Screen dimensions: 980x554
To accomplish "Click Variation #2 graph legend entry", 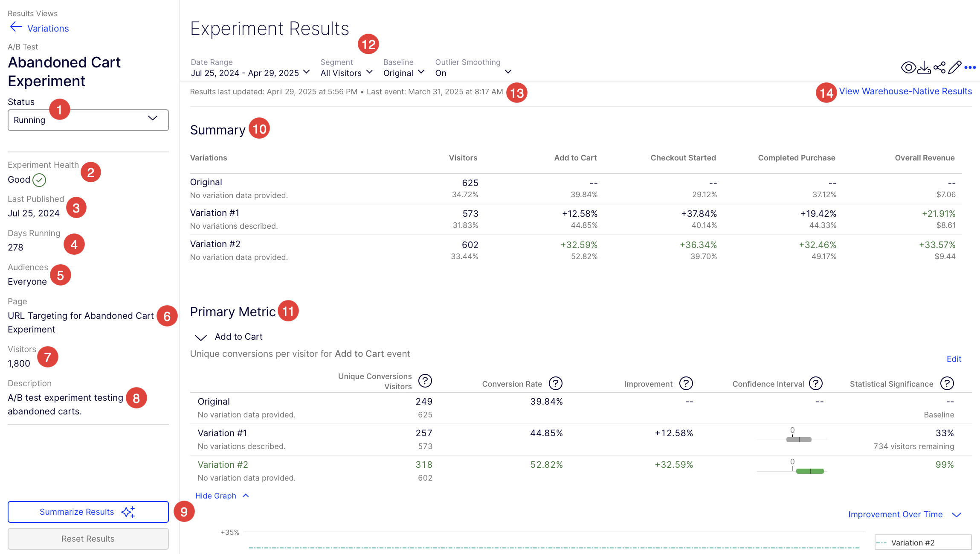I will [x=913, y=542].
